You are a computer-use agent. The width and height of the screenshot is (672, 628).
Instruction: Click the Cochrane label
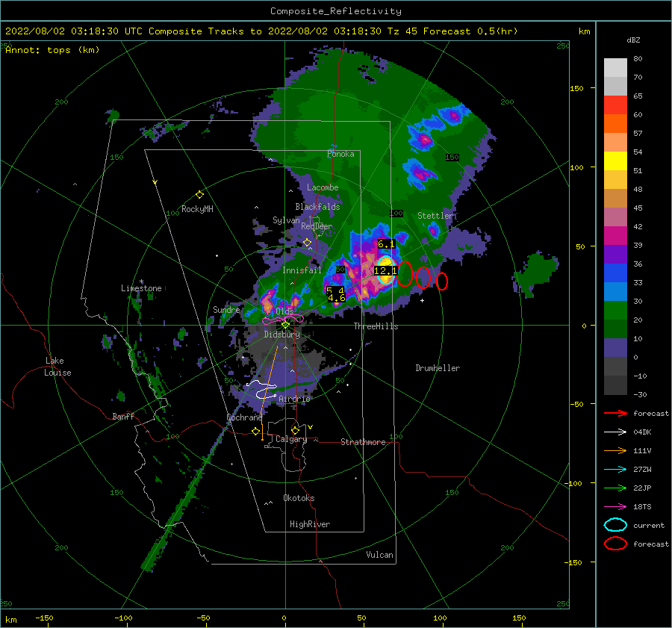[x=244, y=417]
